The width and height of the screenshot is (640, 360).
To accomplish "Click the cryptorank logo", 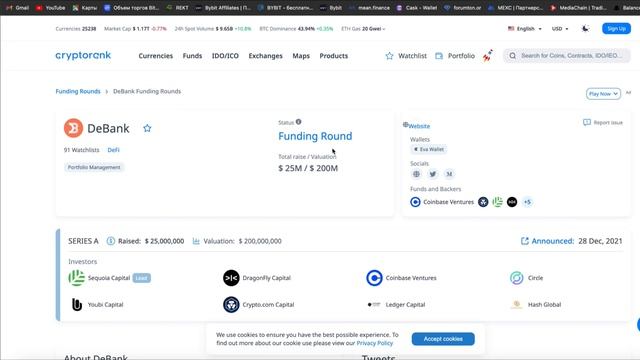I will 83,56.
